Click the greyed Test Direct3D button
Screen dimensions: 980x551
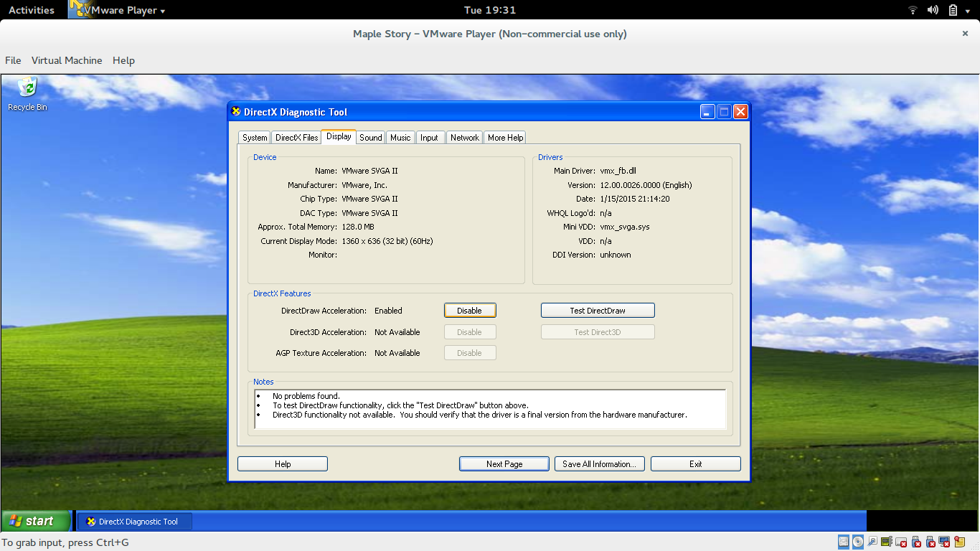[598, 332]
